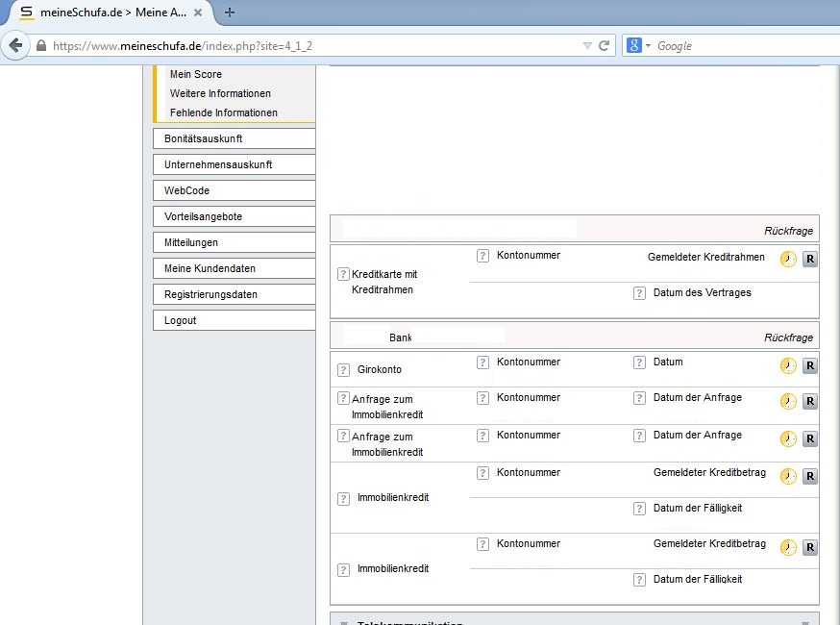Click the browser back arrow button

tap(15, 45)
